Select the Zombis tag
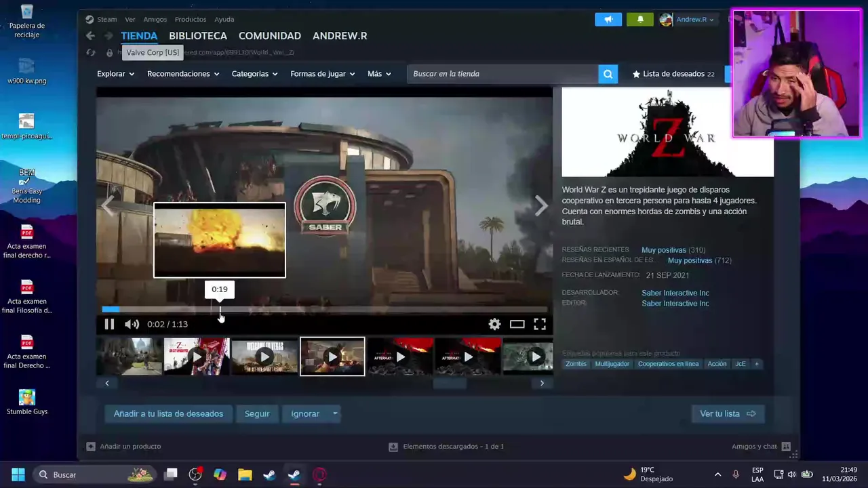 pyautogui.click(x=576, y=364)
